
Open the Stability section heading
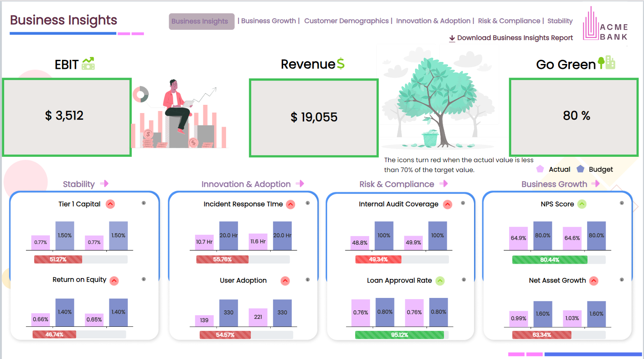click(79, 184)
